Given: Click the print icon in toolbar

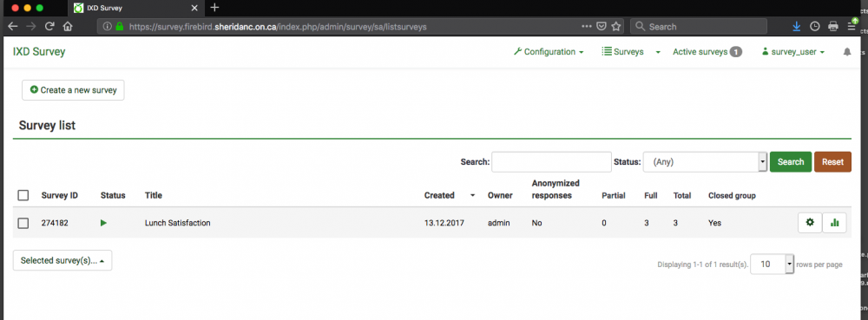Looking at the screenshot, I should coord(833,26).
